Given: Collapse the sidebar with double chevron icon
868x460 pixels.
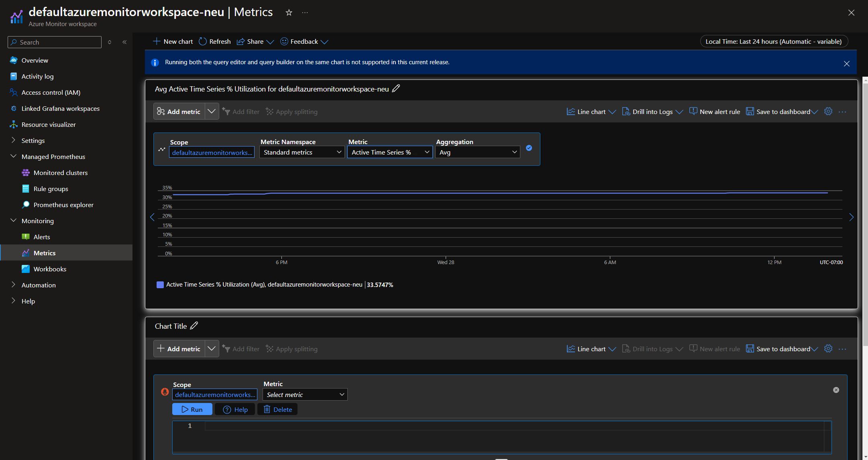Looking at the screenshot, I should 124,42.
